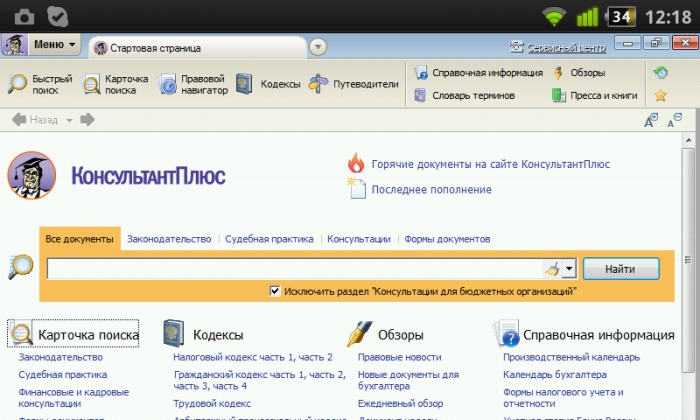Clear search field with the broom icon
Viewport: 700px width, 420px height.
[x=552, y=269]
